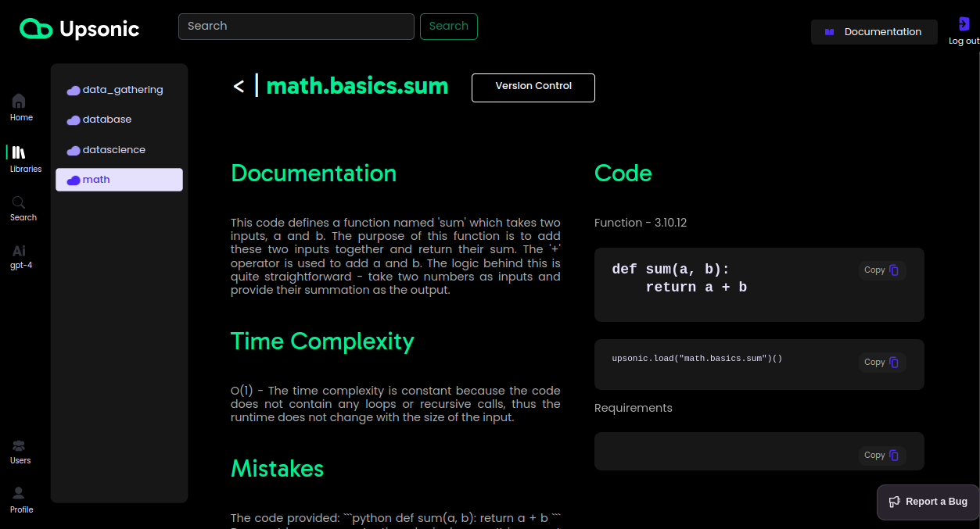Copy the Requirements block

coord(882,456)
